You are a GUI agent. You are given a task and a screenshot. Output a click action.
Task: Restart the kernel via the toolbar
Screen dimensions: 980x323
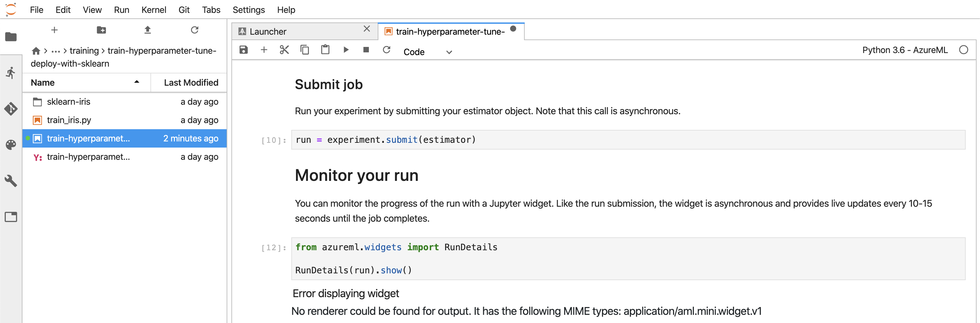(387, 50)
